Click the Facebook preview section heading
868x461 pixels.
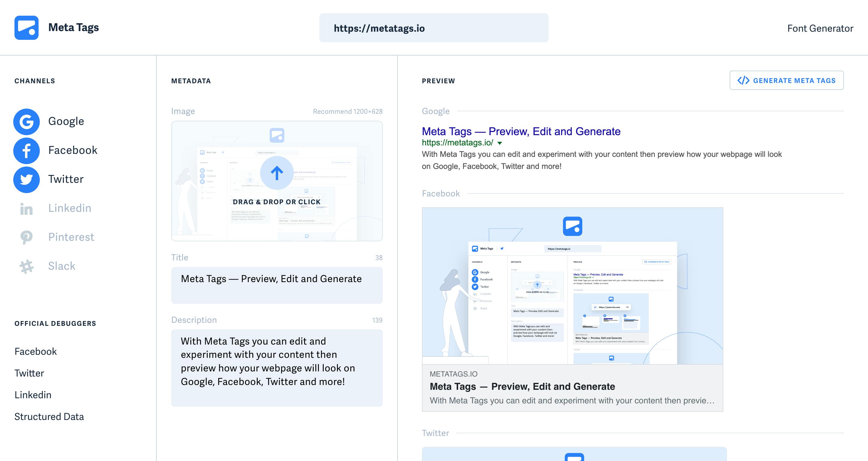point(441,194)
